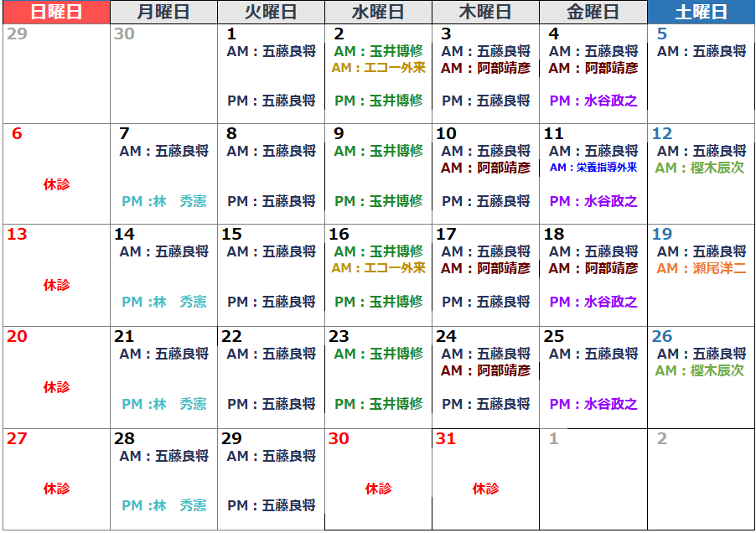Click 休診 label on the 20th
The width and height of the screenshot is (756, 533).
[56, 387]
